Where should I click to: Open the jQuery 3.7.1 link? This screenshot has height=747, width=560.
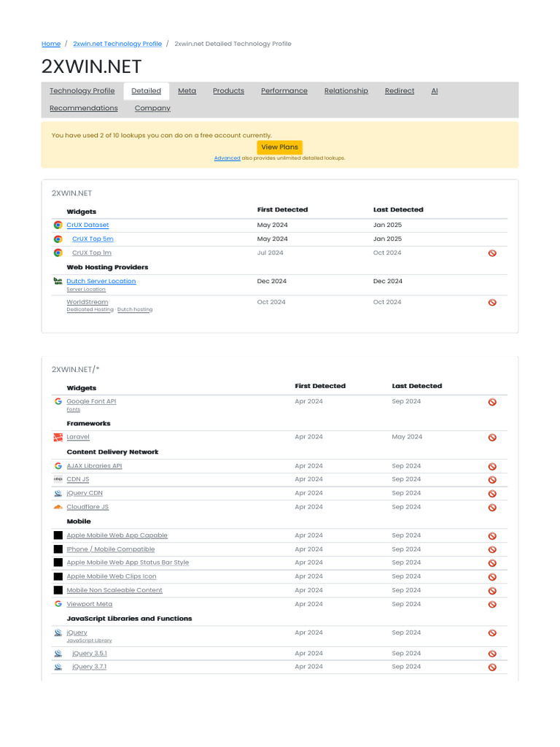(x=90, y=667)
